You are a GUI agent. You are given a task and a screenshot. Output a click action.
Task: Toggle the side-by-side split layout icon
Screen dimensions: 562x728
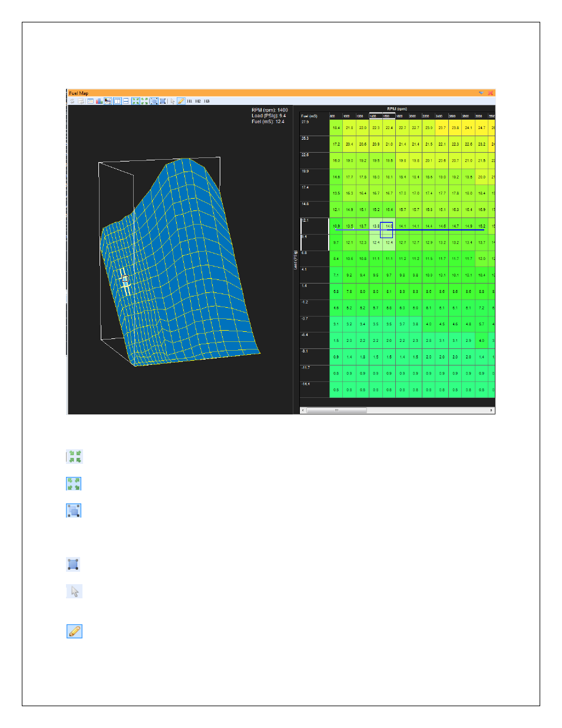pyautogui.click(x=117, y=101)
